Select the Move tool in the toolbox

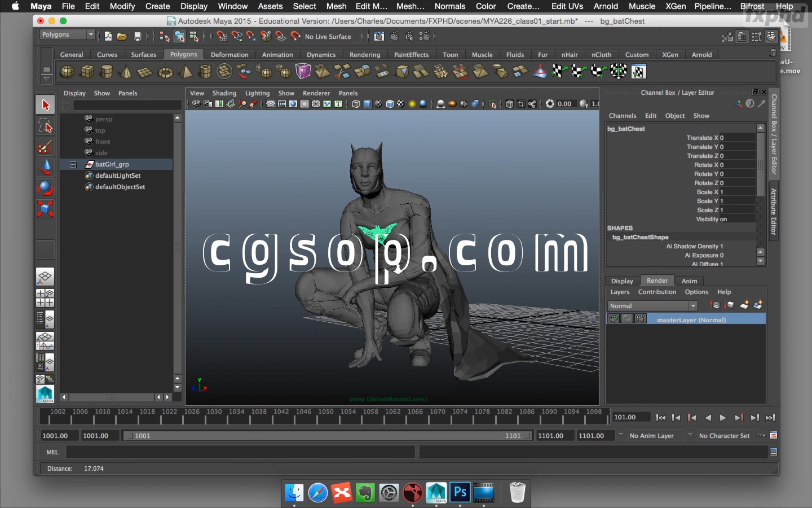(45, 167)
